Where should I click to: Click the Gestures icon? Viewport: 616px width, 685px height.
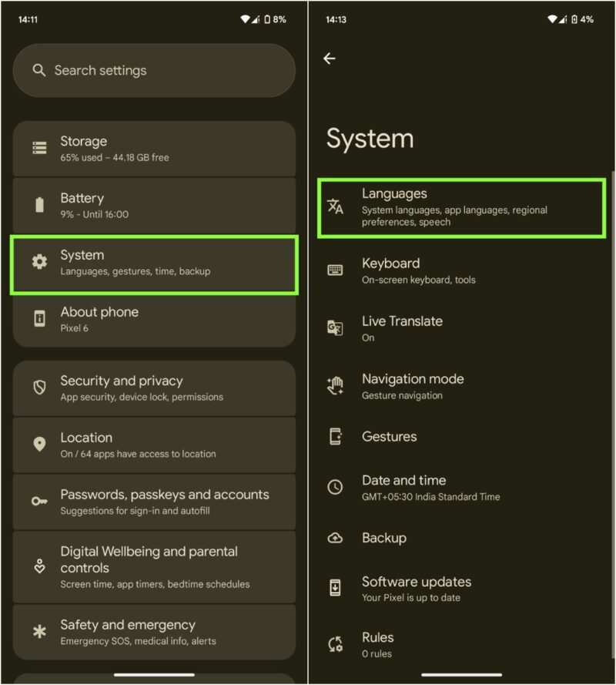[336, 436]
